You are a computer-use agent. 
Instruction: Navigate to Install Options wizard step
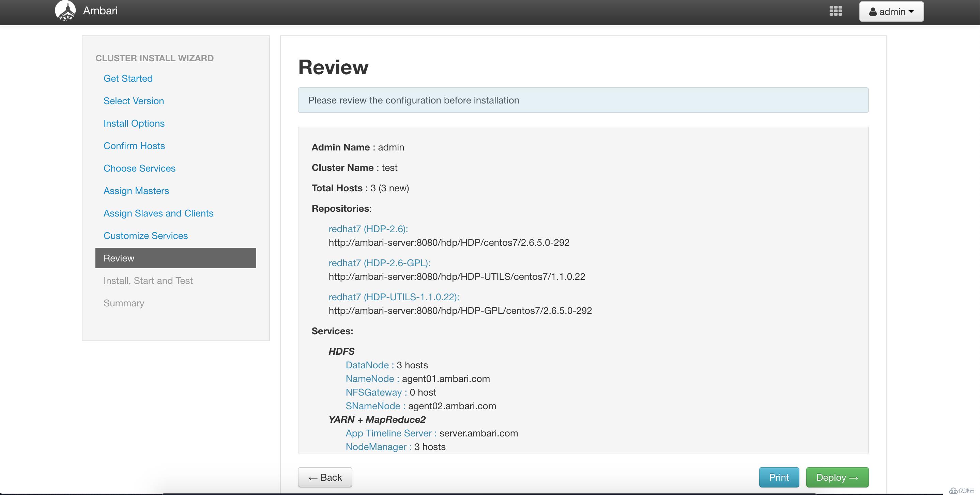pyautogui.click(x=134, y=123)
